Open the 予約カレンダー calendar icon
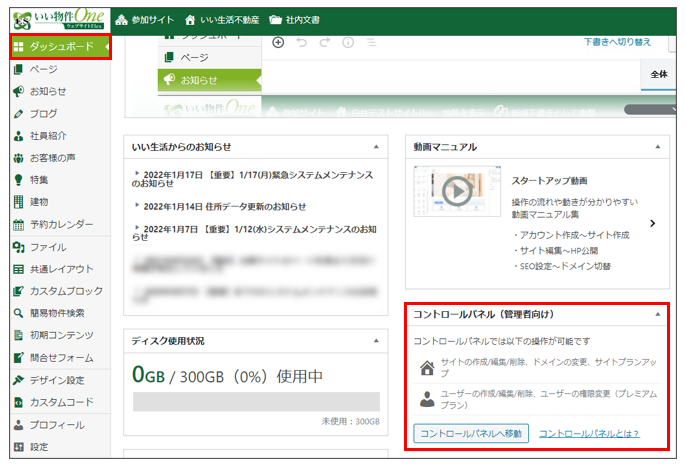Viewport: 686px width, 467px height. 18,224
